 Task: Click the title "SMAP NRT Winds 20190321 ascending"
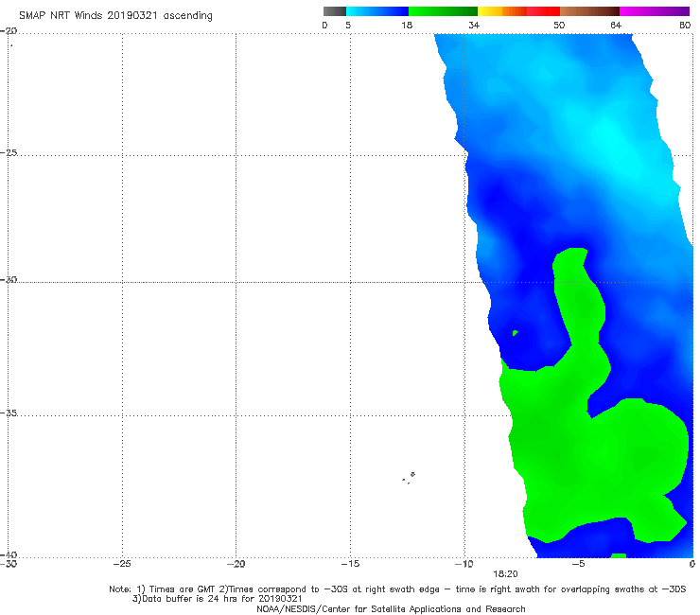click(x=115, y=16)
